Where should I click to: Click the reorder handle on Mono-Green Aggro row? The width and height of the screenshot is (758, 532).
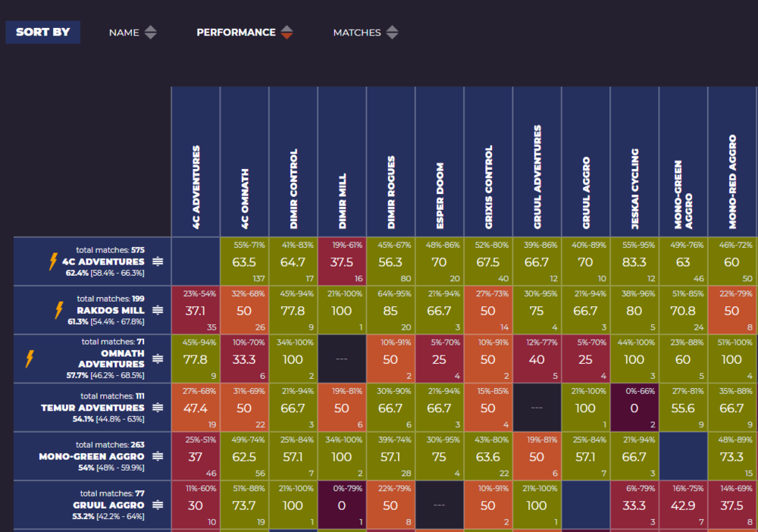click(x=158, y=456)
